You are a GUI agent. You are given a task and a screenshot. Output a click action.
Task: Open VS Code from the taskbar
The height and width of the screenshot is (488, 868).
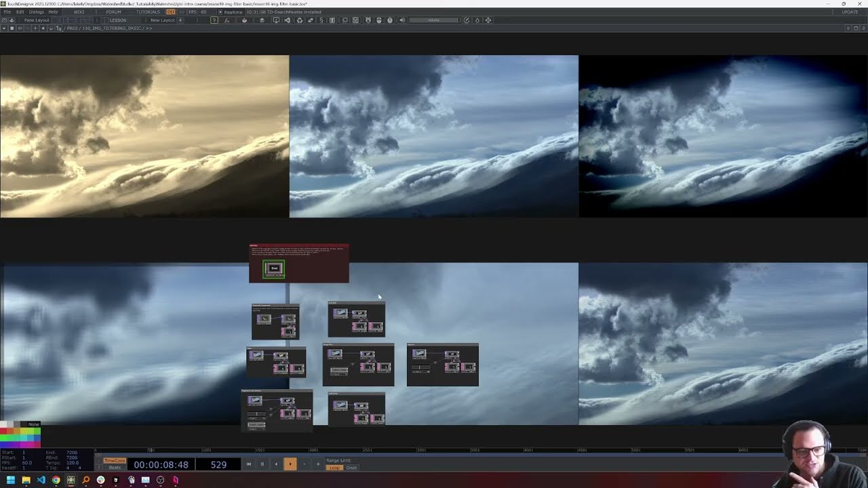tap(41, 480)
